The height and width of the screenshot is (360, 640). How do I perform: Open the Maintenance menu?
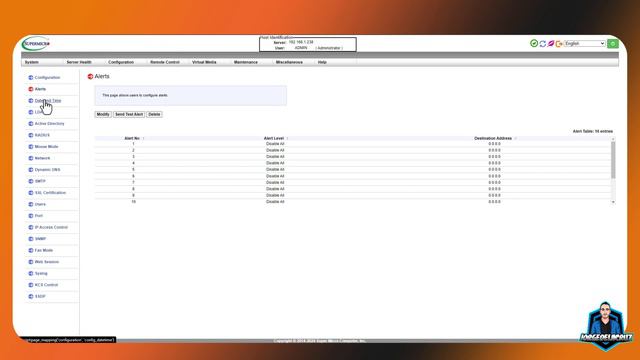click(x=246, y=62)
